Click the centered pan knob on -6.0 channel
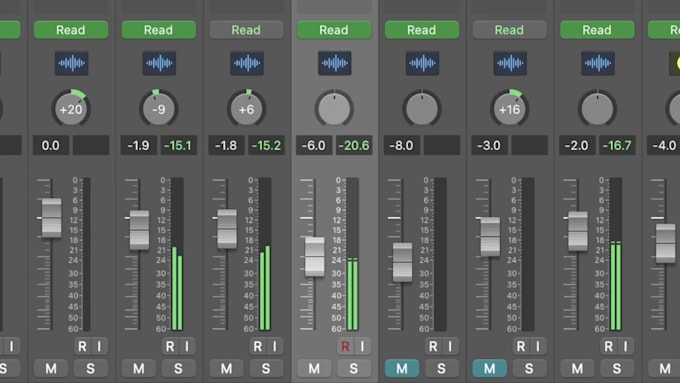The width and height of the screenshot is (680, 383). pyautogui.click(x=334, y=108)
